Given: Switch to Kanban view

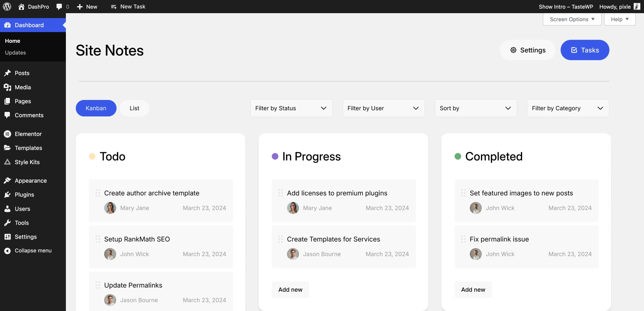Looking at the screenshot, I should tap(96, 108).
